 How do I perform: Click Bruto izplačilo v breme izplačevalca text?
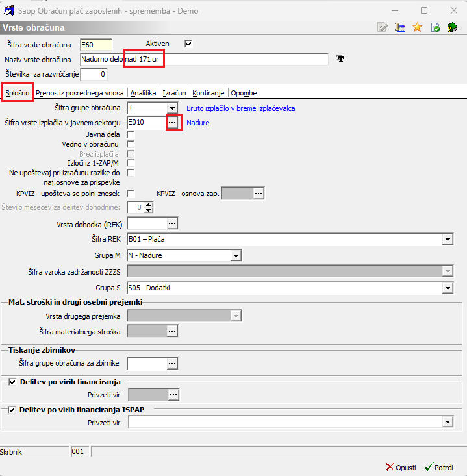241,108
